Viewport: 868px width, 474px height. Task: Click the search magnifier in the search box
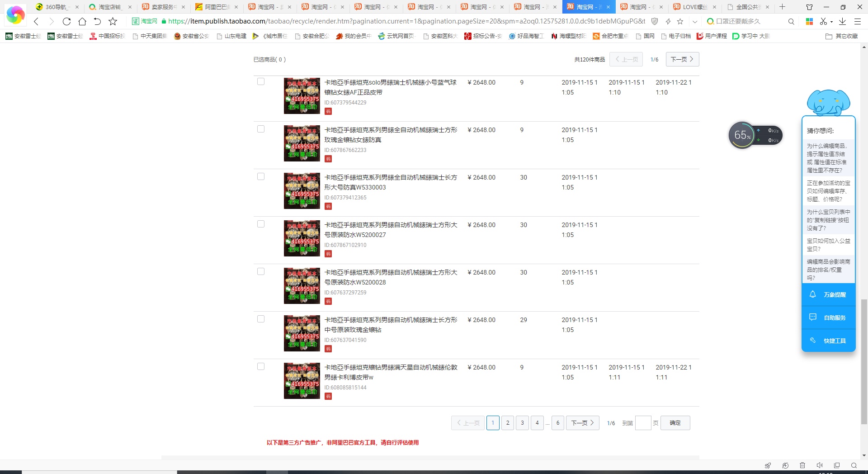click(x=791, y=21)
